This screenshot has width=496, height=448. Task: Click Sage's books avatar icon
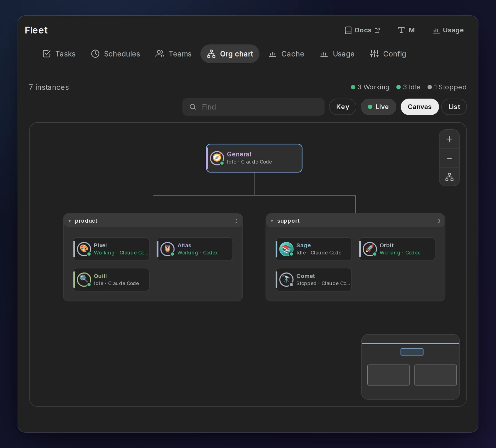point(286,249)
